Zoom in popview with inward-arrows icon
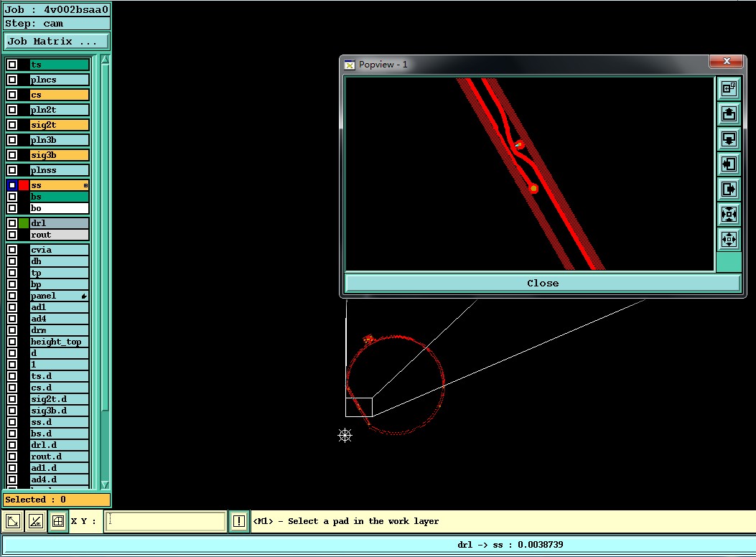756x557 pixels. click(729, 214)
